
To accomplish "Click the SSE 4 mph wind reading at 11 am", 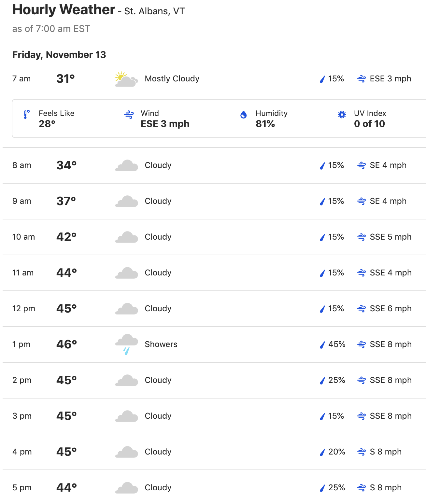I will pos(391,273).
